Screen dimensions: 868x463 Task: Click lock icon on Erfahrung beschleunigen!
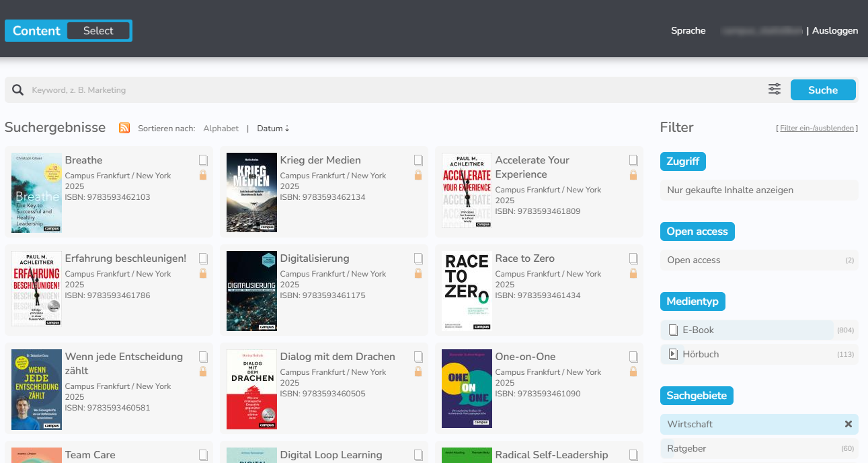pyautogui.click(x=203, y=273)
